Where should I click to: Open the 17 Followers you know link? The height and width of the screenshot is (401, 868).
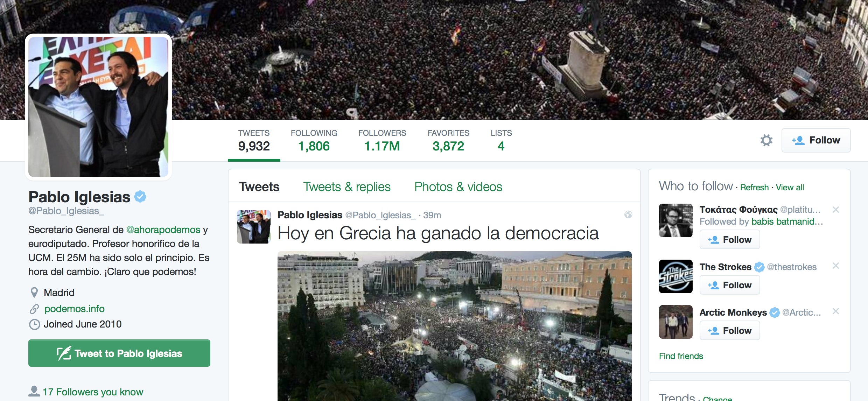pyautogui.click(x=93, y=392)
